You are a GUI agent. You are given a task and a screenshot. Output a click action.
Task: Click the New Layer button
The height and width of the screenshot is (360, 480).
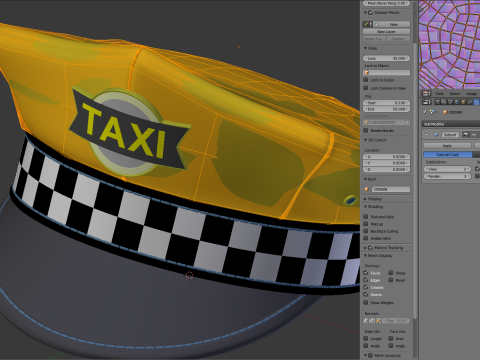(386, 32)
